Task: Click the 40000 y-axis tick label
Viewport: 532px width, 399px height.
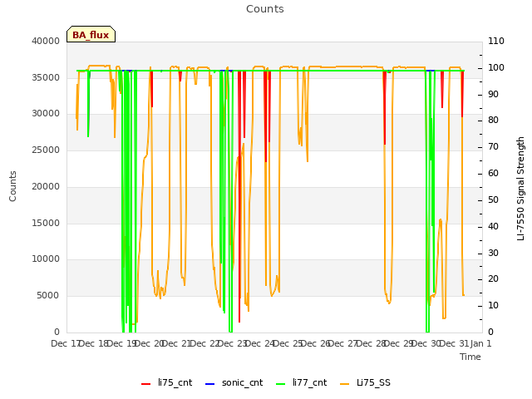Action: pos(46,41)
